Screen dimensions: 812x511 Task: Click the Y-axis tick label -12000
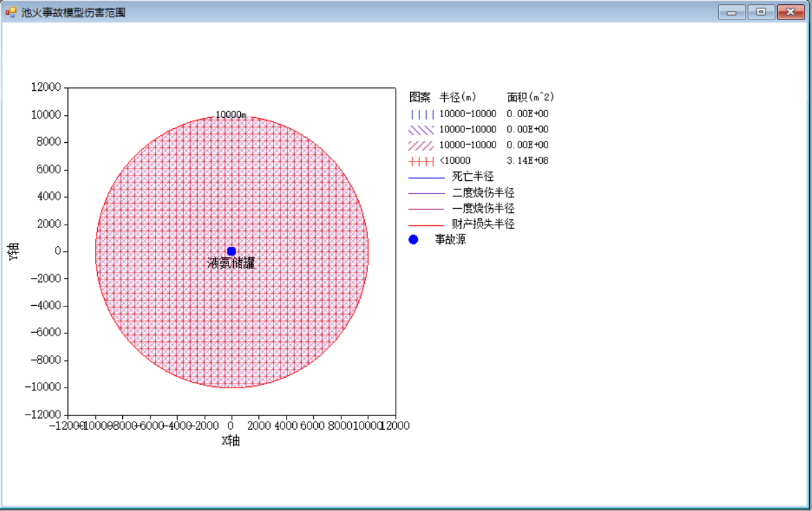coord(43,415)
